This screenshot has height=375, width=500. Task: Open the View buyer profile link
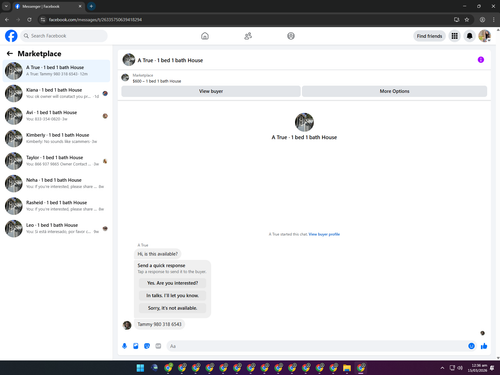[x=324, y=234]
